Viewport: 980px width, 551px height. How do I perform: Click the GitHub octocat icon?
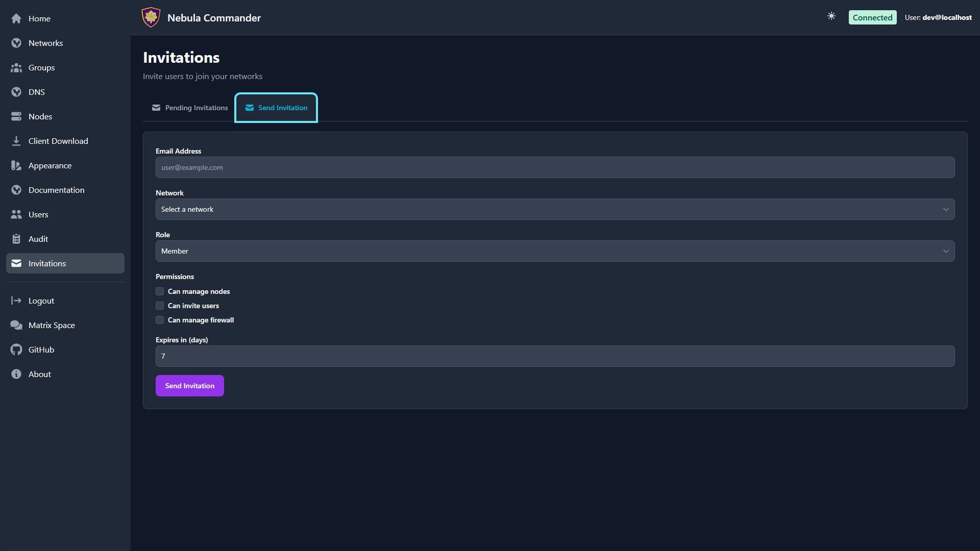16,349
